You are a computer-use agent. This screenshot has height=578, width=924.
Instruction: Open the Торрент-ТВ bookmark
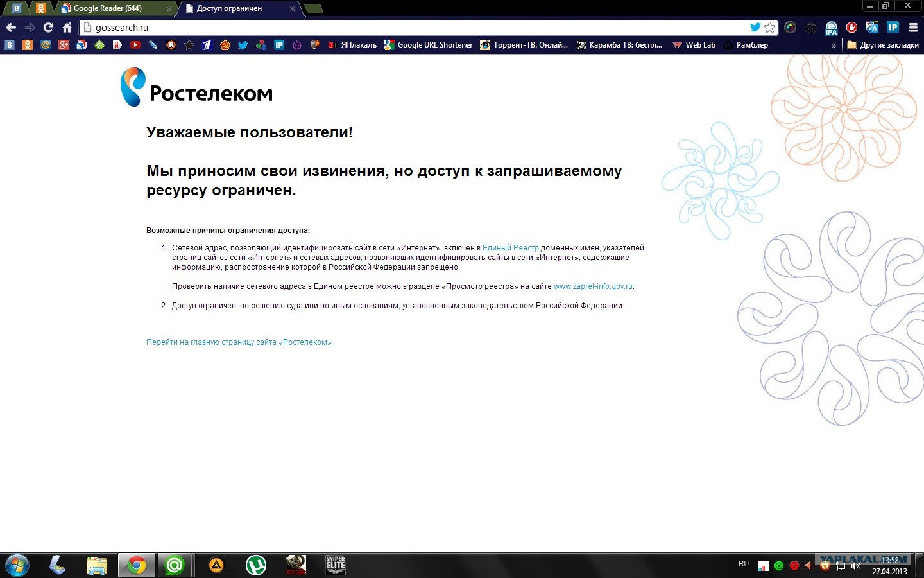click(524, 45)
